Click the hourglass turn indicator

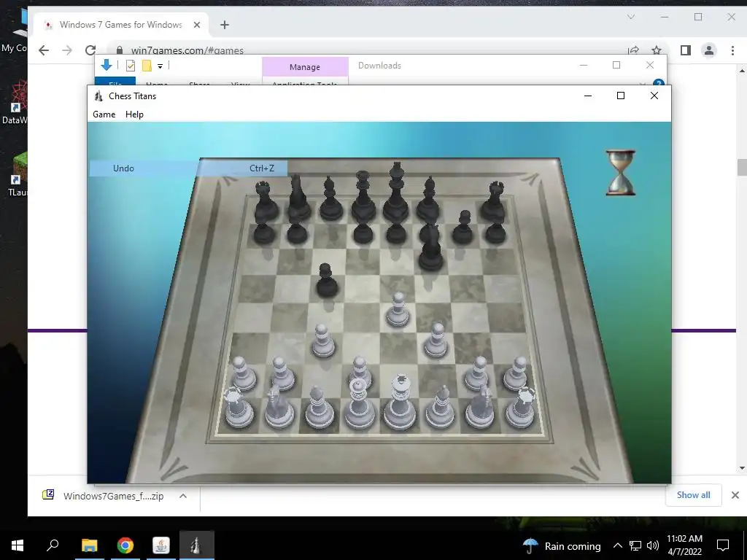pyautogui.click(x=620, y=172)
